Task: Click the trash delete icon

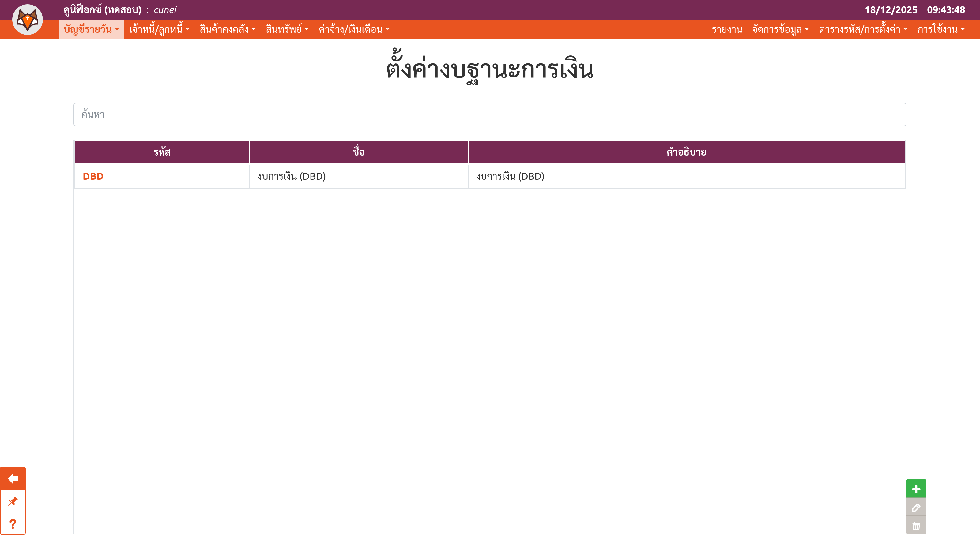Action: pos(916,526)
